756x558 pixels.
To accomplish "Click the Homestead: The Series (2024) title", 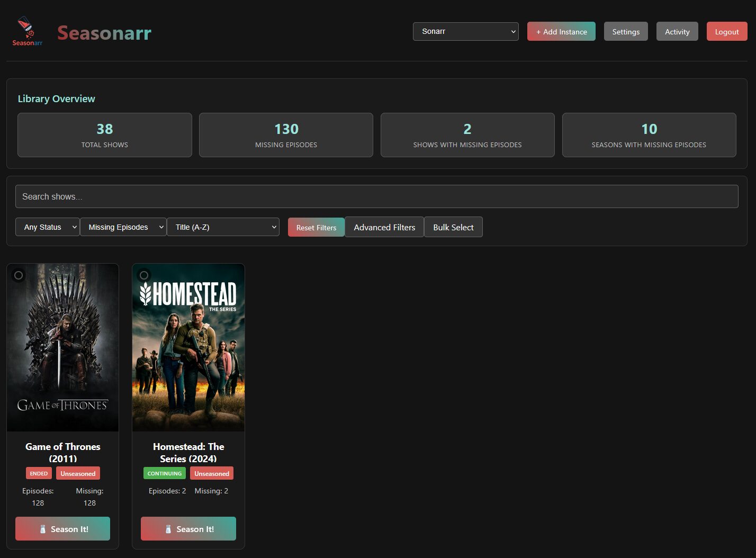I will [x=188, y=453].
